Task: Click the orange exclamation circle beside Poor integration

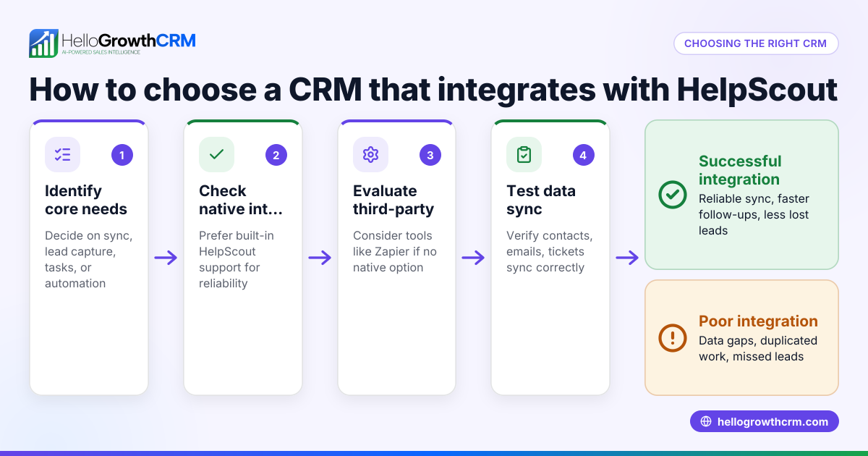Action: point(673,337)
